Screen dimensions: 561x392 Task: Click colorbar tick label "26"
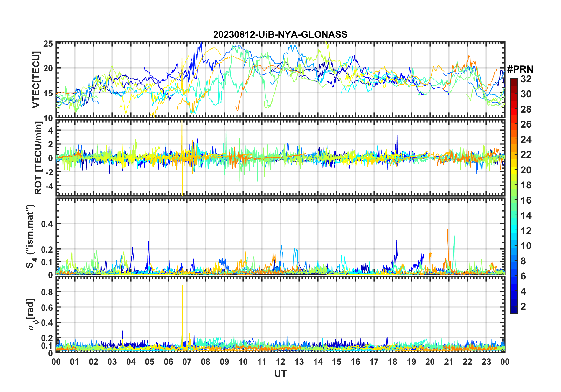click(x=526, y=124)
